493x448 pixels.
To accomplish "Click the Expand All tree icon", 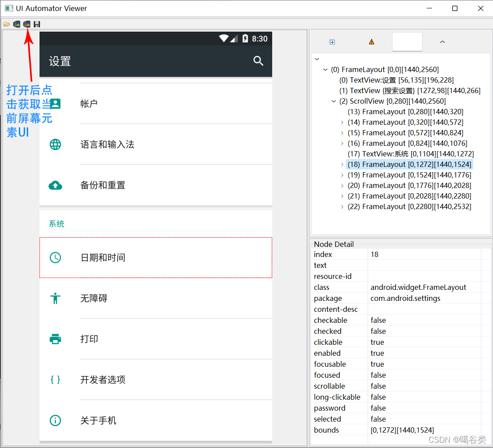I will [x=332, y=42].
